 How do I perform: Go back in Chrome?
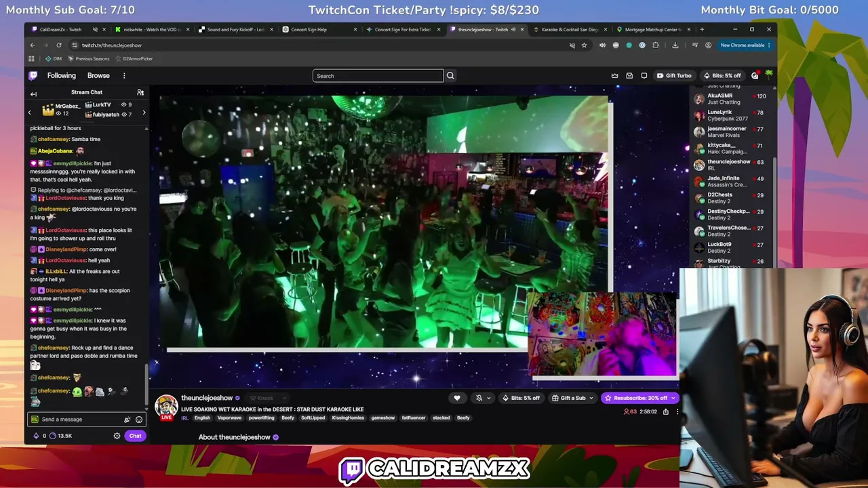click(32, 45)
